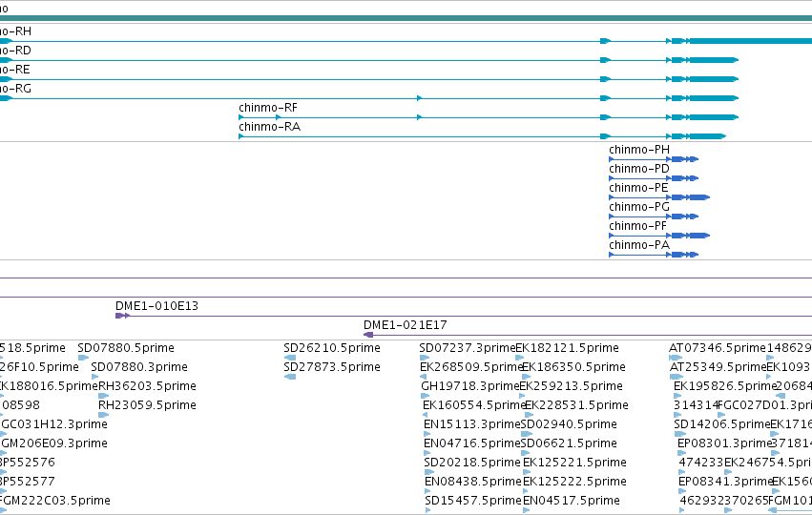
Task: Click the chinmo-PH protein label
Action: 639,150
